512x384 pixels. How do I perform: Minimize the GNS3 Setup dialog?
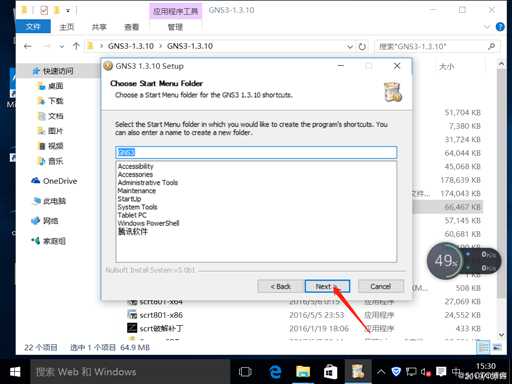click(x=341, y=66)
